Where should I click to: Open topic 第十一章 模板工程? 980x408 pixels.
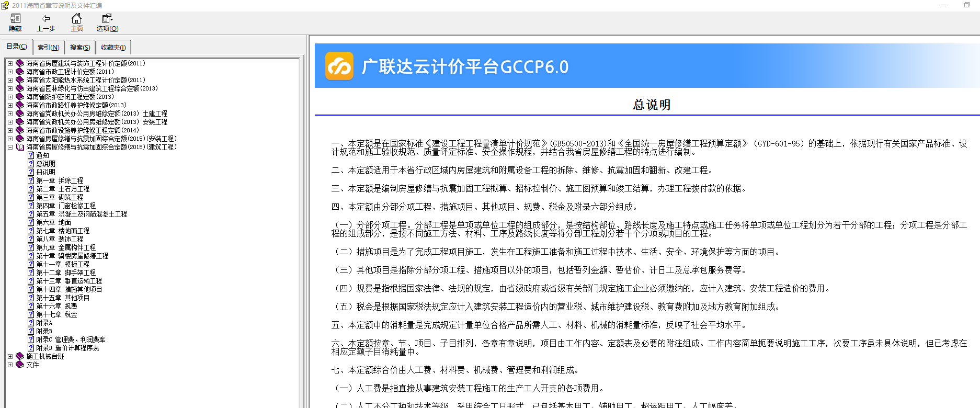pos(63,264)
